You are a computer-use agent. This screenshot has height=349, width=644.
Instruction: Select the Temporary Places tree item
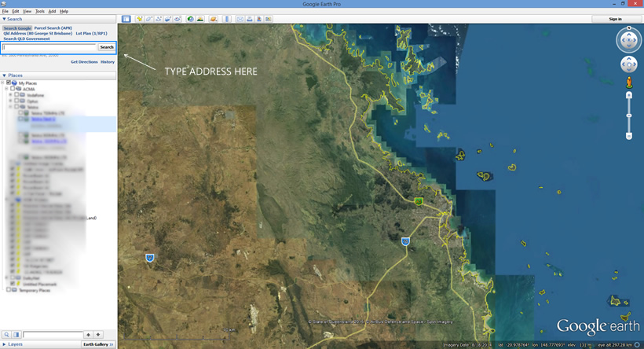35,290
